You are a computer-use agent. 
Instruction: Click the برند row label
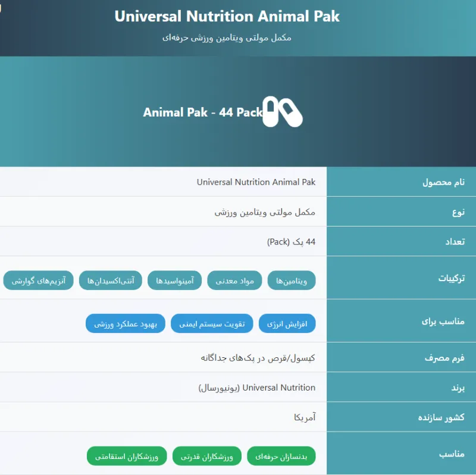(x=401, y=388)
